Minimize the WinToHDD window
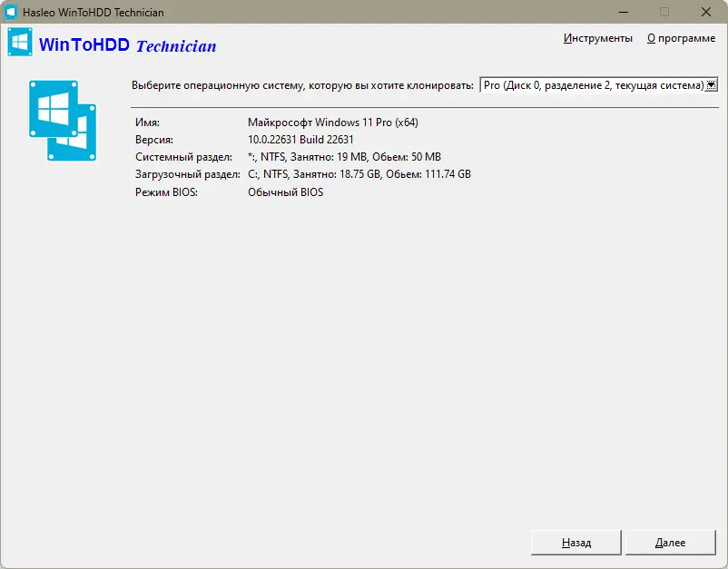This screenshot has width=728, height=569. coord(624,12)
